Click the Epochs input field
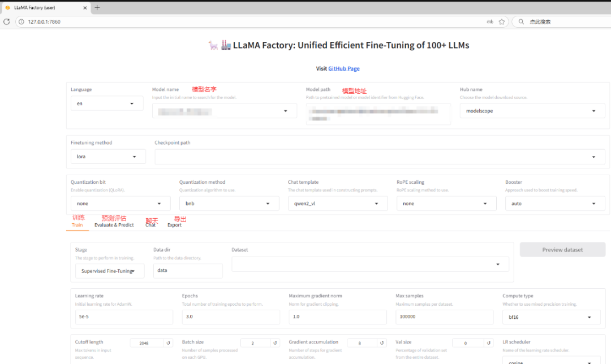 231,317
